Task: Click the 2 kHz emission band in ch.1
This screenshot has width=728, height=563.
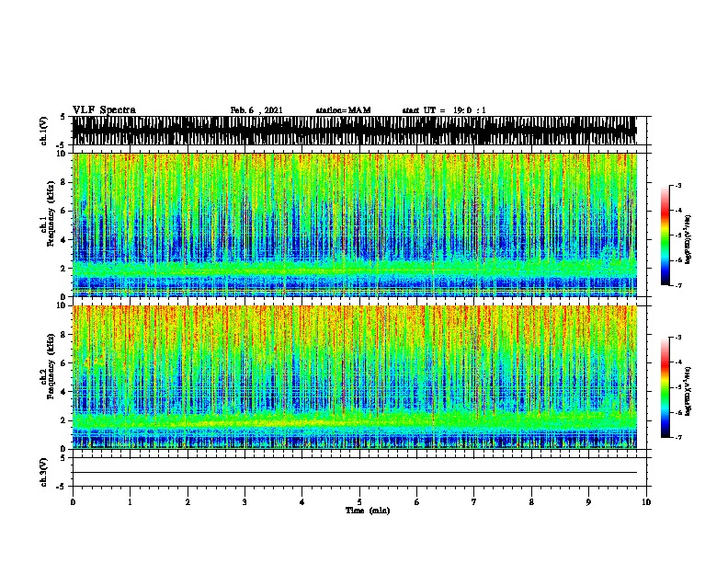Action: [354, 269]
